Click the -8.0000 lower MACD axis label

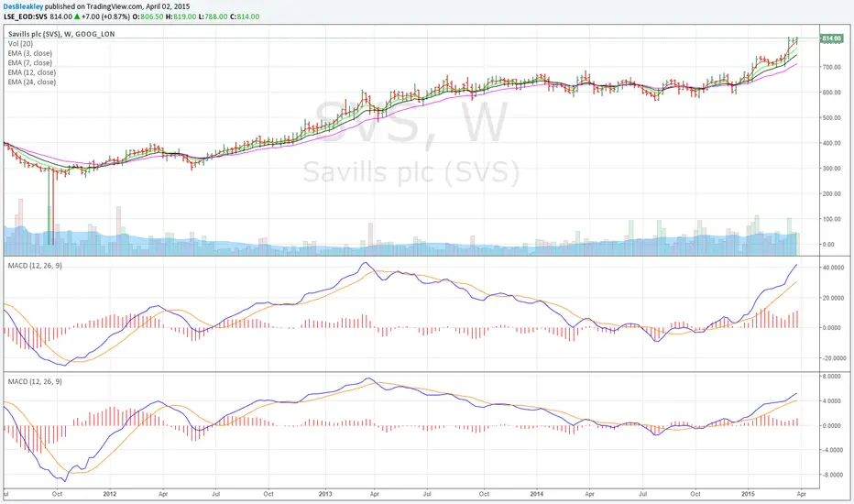[x=834, y=475]
